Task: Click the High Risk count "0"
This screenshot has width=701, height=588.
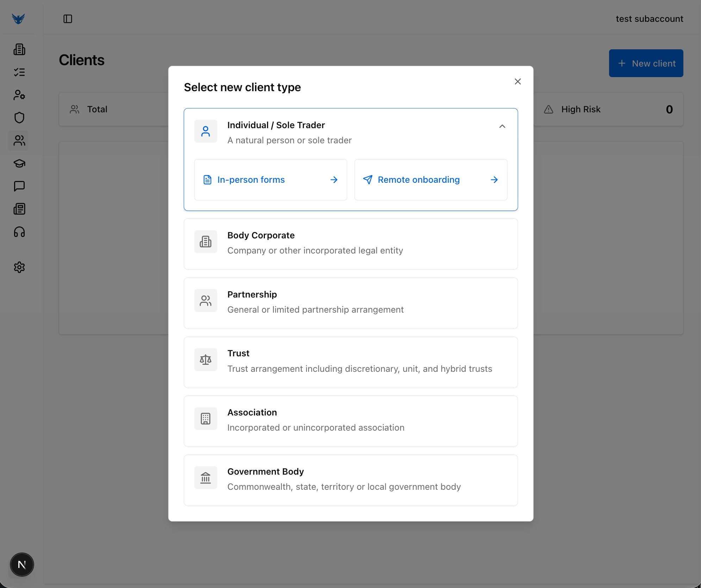Action: click(x=669, y=110)
